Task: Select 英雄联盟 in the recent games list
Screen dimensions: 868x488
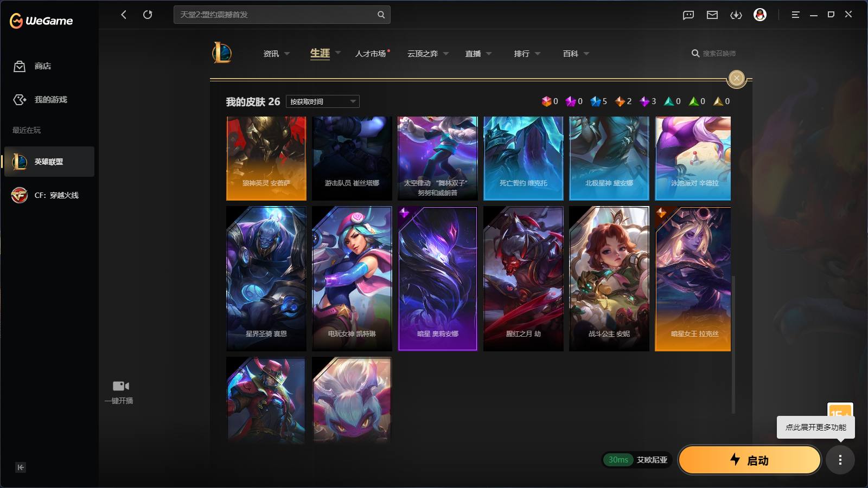Action: pos(49,162)
